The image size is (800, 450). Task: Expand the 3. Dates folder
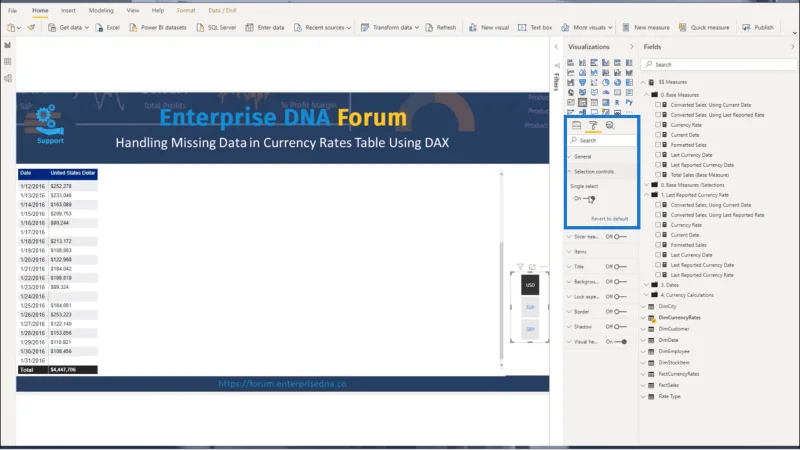(647, 285)
